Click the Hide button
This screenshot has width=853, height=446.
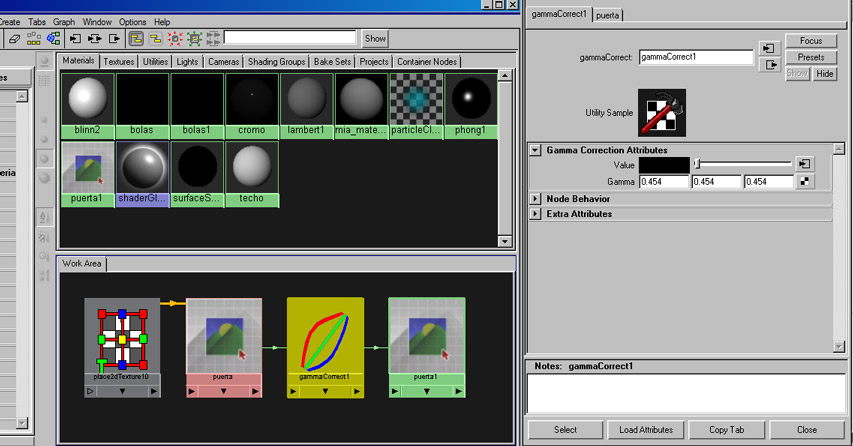[824, 74]
